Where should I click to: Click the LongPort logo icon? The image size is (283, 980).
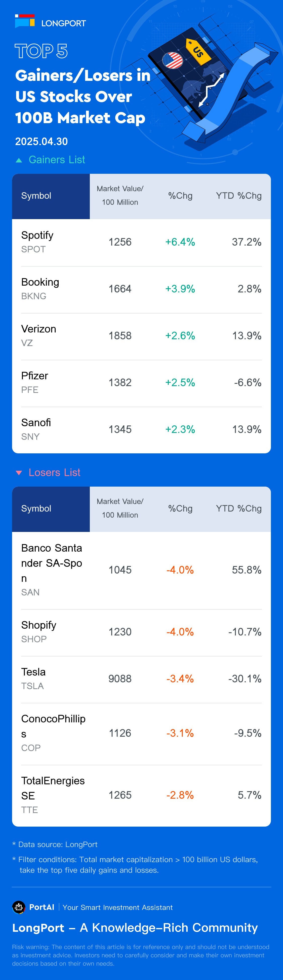pyautogui.click(x=25, y=21)
